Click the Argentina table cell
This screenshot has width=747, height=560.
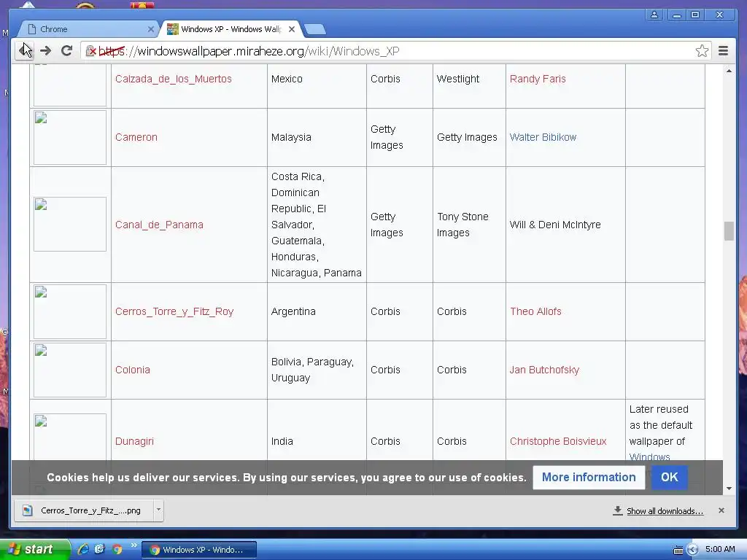317,311
